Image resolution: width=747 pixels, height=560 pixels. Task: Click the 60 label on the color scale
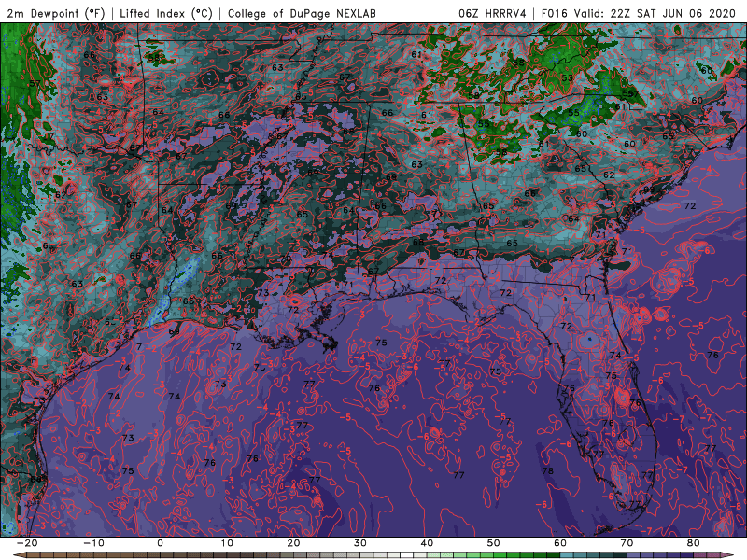pyautogui.click(x=560, y=543)
